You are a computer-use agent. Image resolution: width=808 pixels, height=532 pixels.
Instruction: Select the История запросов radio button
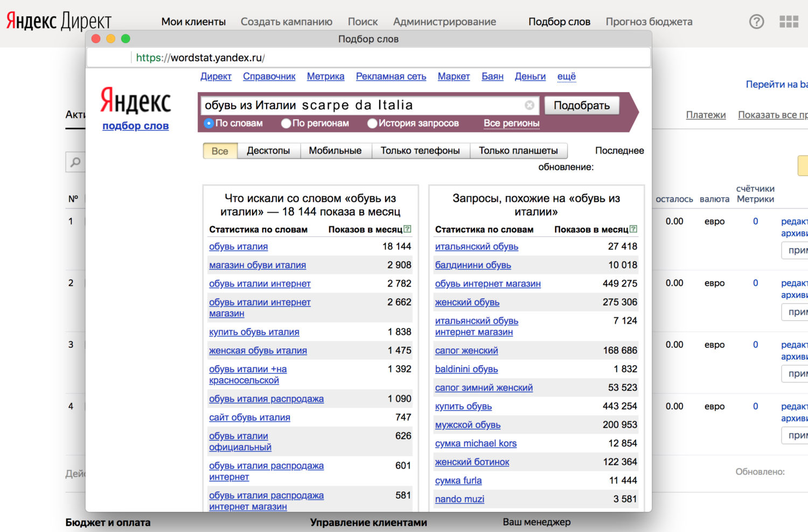point(372,123)
